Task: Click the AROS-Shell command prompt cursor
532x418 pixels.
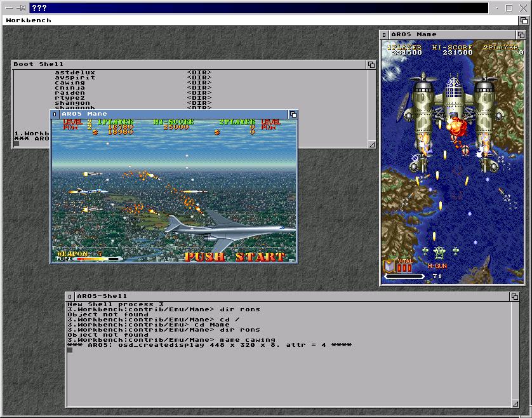Action: click(x=70, y=349)
